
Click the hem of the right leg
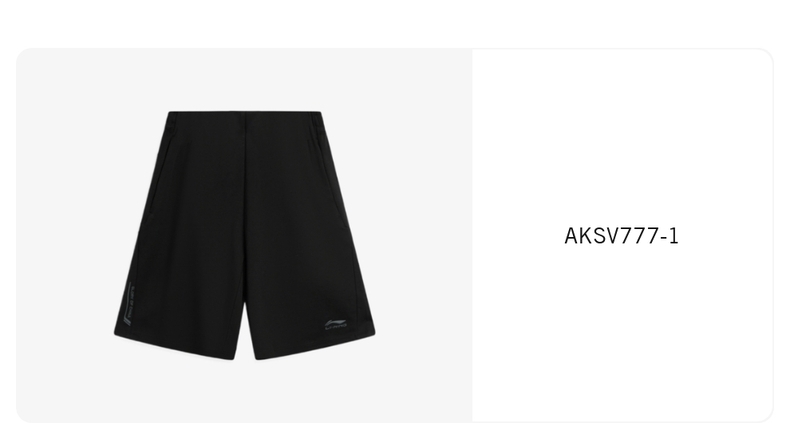tap(315, 348)
